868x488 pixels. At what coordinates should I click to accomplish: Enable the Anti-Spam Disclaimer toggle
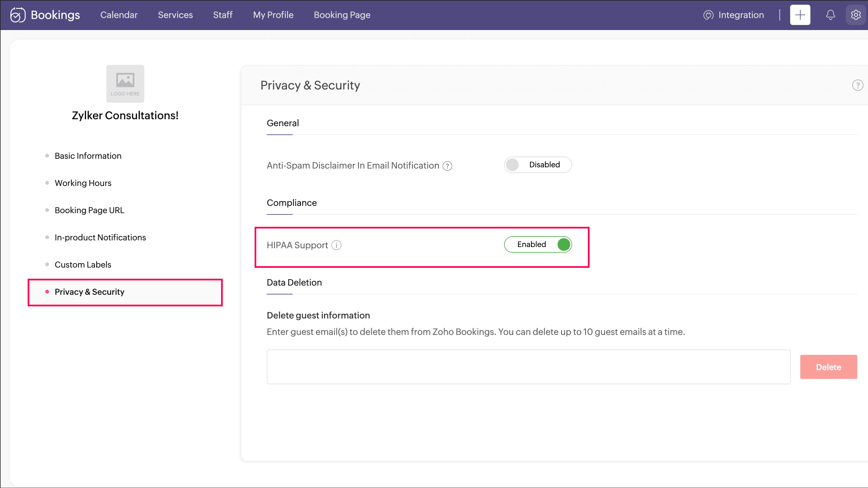538,165
